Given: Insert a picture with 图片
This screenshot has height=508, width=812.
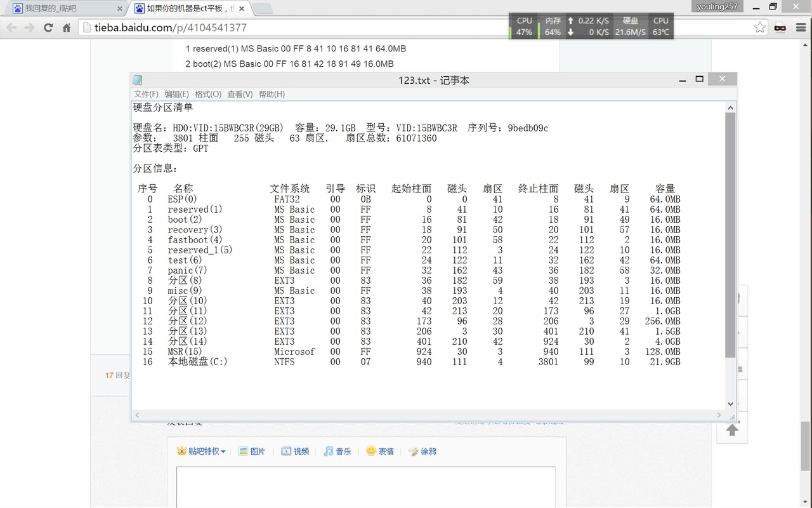Looking at the screenshot, I should (252, 451).
